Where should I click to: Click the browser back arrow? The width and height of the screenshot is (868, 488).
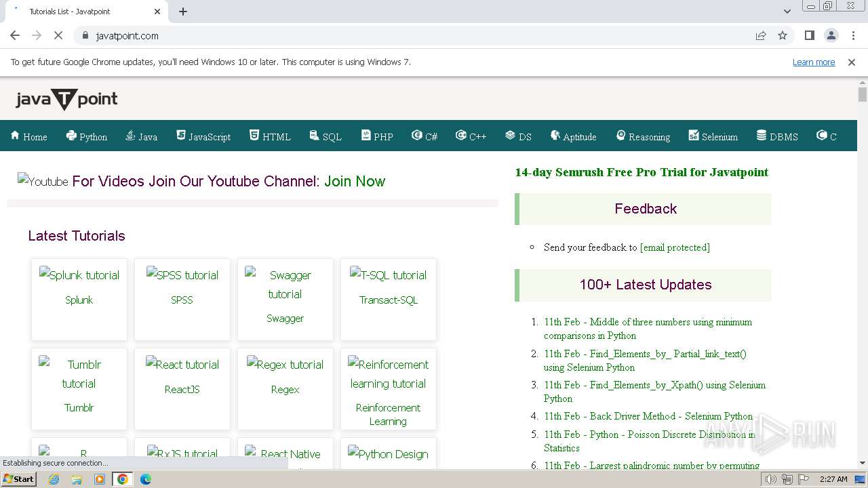[x=15, y=35]
